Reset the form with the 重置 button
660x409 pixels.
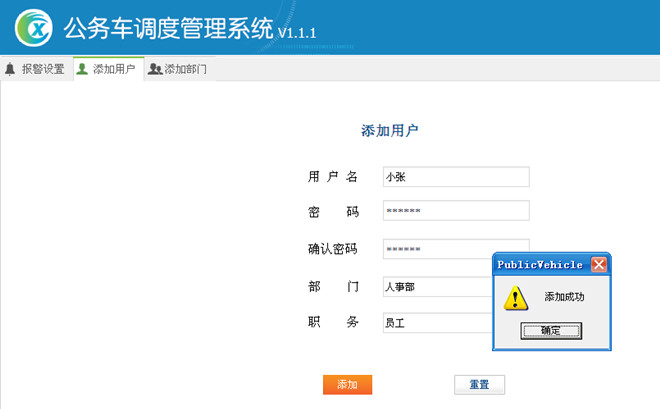pyautogui.click(x=479, y=385)
